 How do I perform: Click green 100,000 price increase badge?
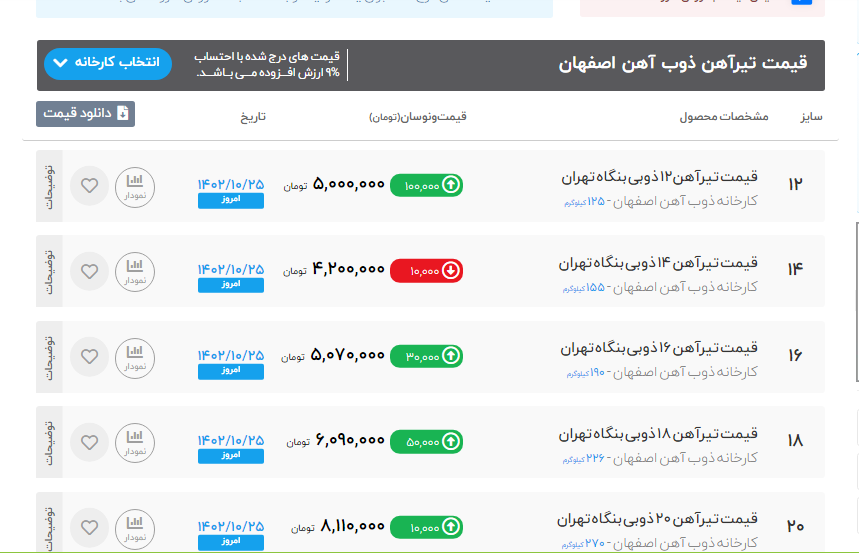426,185
